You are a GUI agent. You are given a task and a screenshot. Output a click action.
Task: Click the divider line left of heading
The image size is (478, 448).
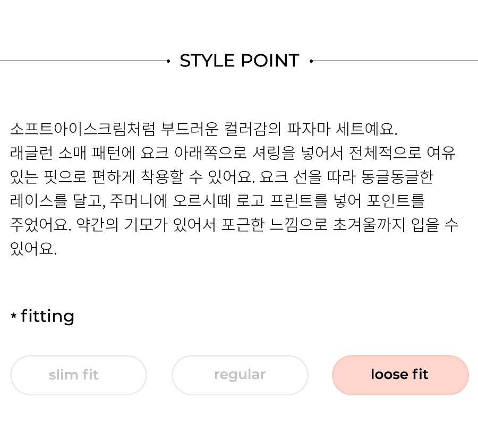83,61
